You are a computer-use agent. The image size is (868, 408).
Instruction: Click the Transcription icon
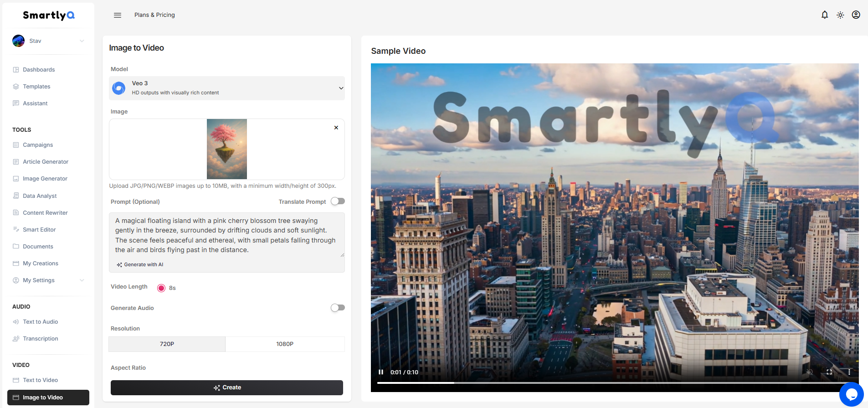[16, 339]
